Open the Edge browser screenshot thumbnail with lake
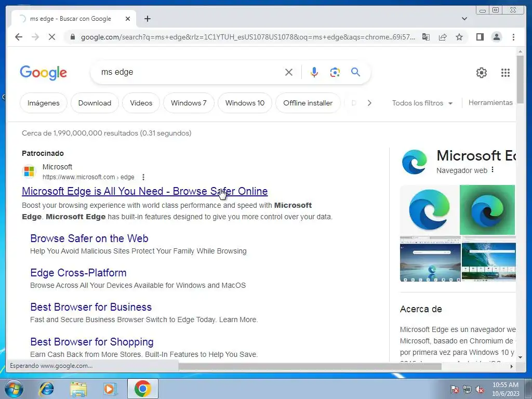Viewport: 532px width, 399px height. point(430,259)
